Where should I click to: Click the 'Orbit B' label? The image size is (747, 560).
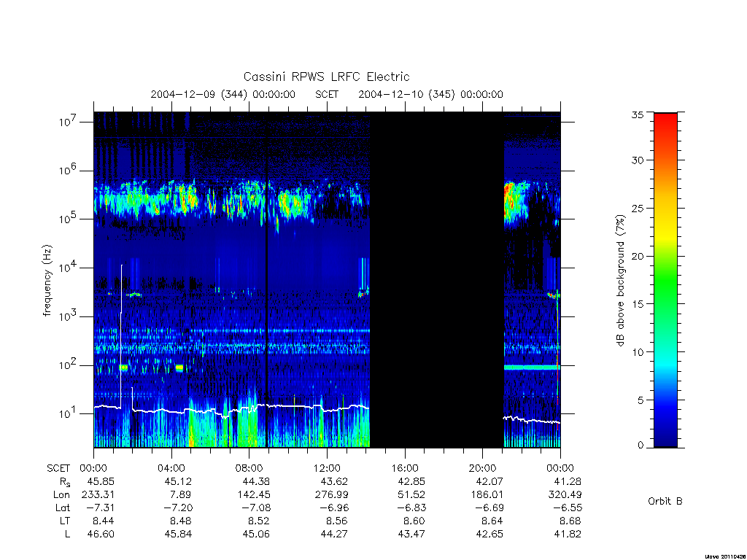click(x=665, y=501)
